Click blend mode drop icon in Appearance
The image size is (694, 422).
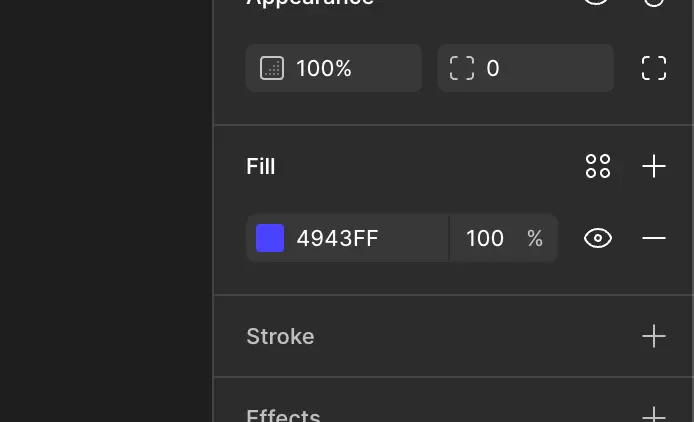click(x=653, y=3)
